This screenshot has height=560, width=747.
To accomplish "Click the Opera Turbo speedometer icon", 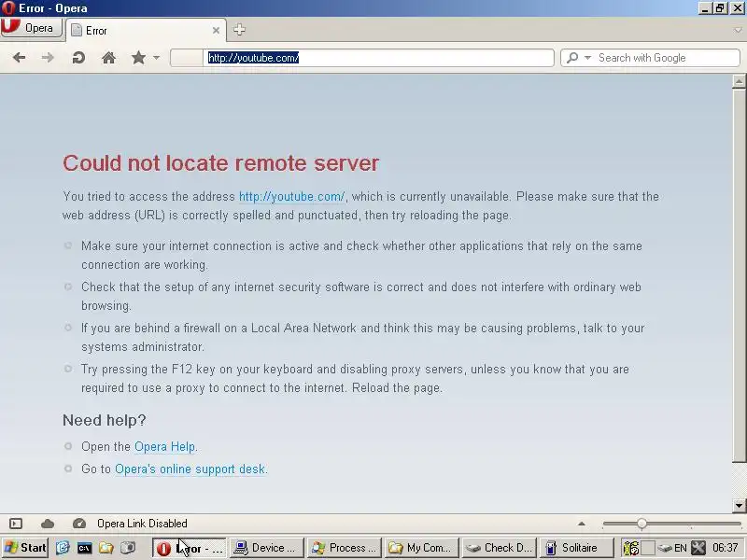I will 79,524.
